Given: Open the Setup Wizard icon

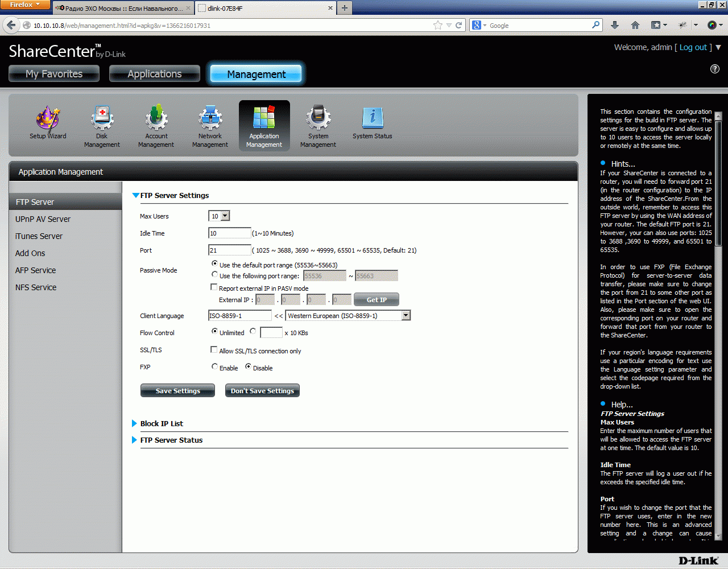Looking at the screenshot, I should pos(48,123).
